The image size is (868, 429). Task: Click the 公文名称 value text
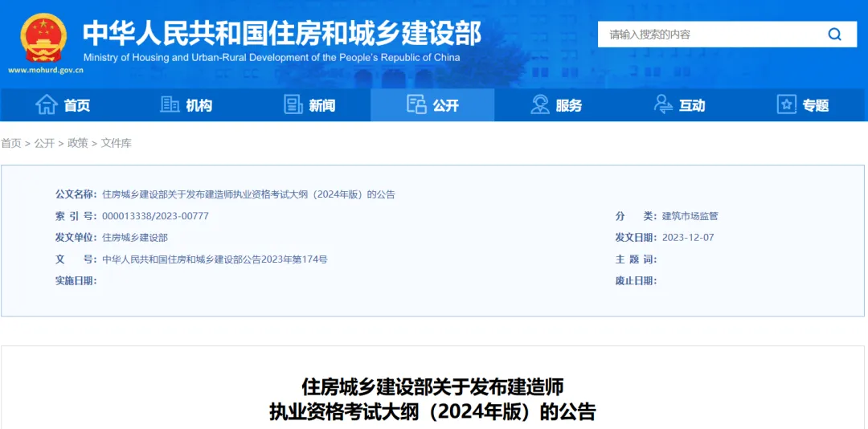(x=248, y=194)
